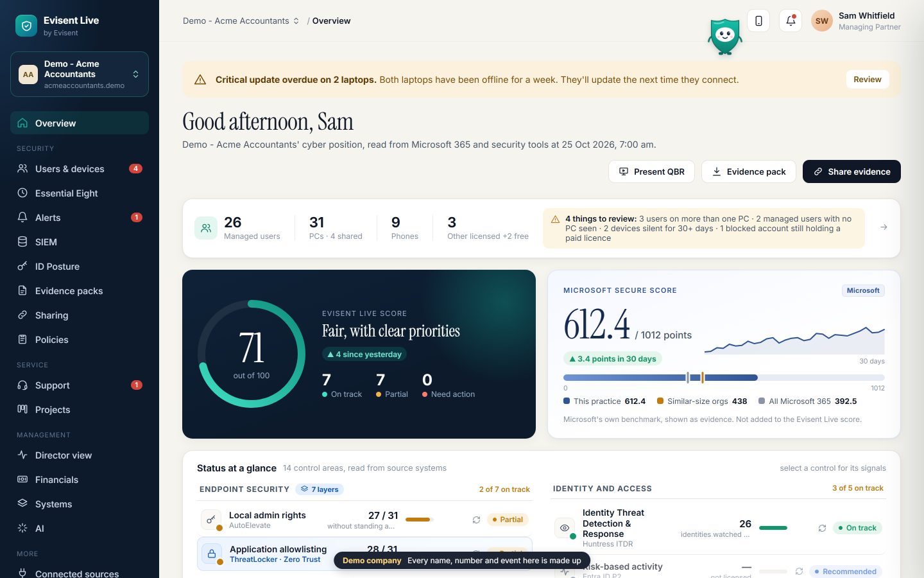Click the Local admin rights key icon
Image resolution: width=924 pixels, height=578 pixels.
coord(211,520)
